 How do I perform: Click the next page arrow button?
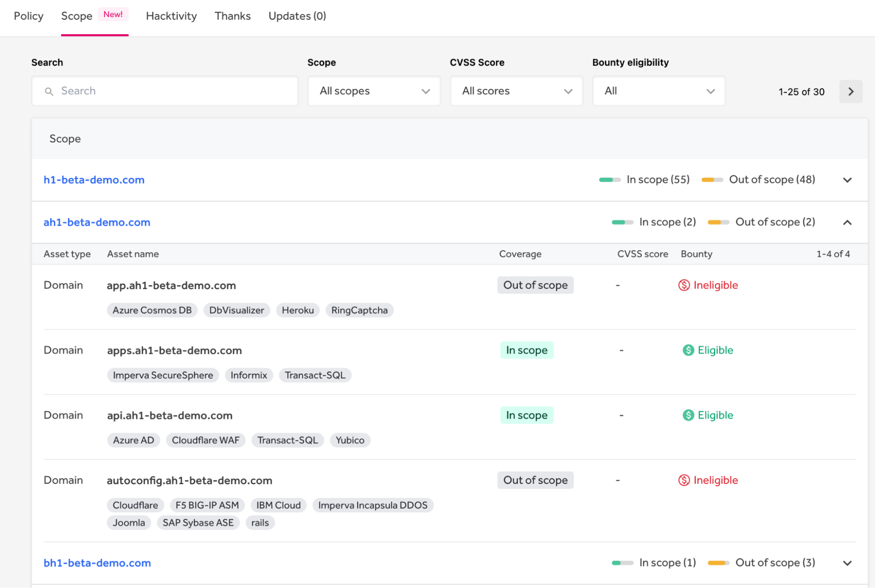point(851,91)
